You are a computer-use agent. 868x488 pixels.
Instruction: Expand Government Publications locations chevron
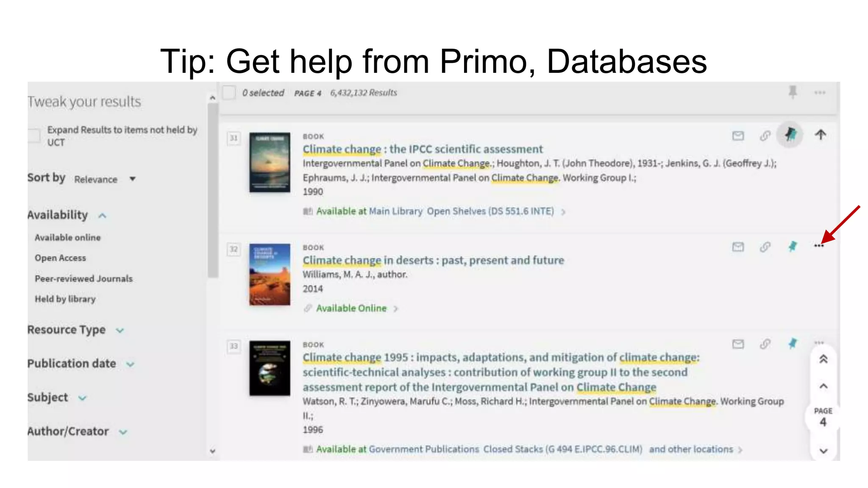[x=740, y=450]
